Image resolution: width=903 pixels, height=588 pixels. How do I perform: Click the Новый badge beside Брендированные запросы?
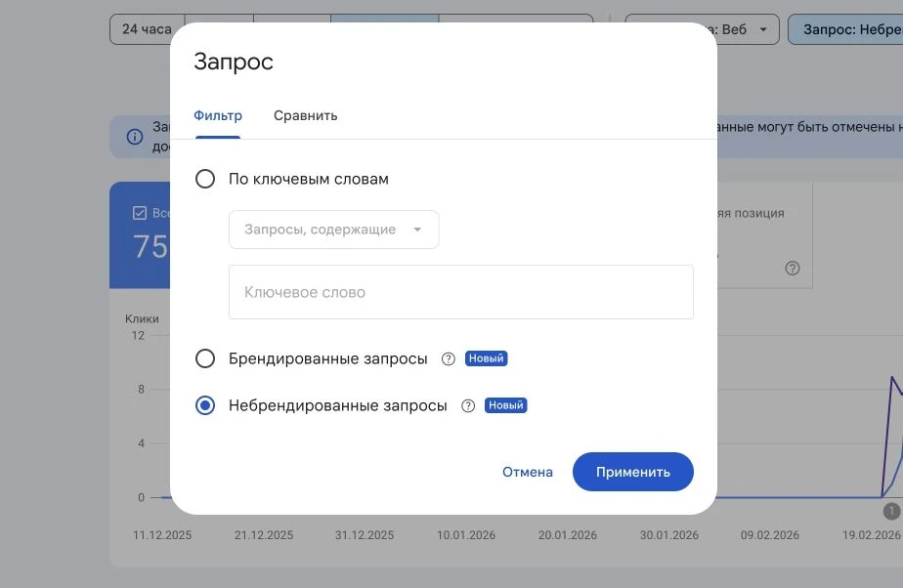(486, 358)
